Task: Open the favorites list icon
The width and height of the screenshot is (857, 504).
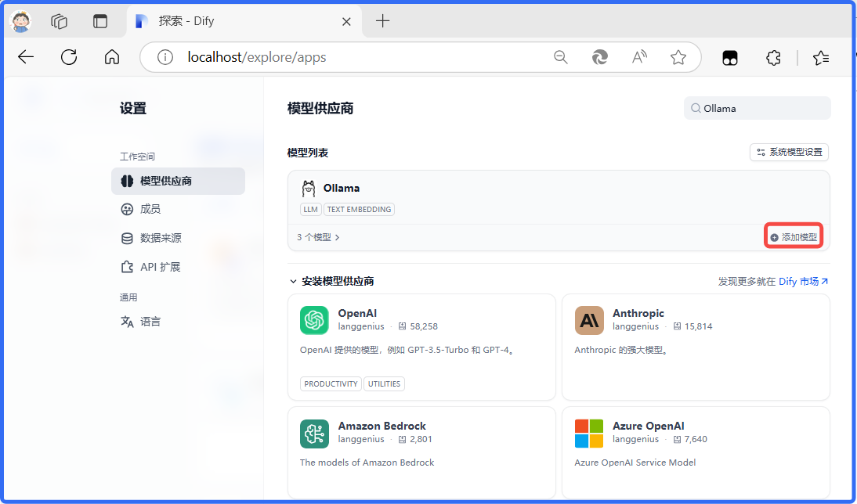Action: (821, 57)
